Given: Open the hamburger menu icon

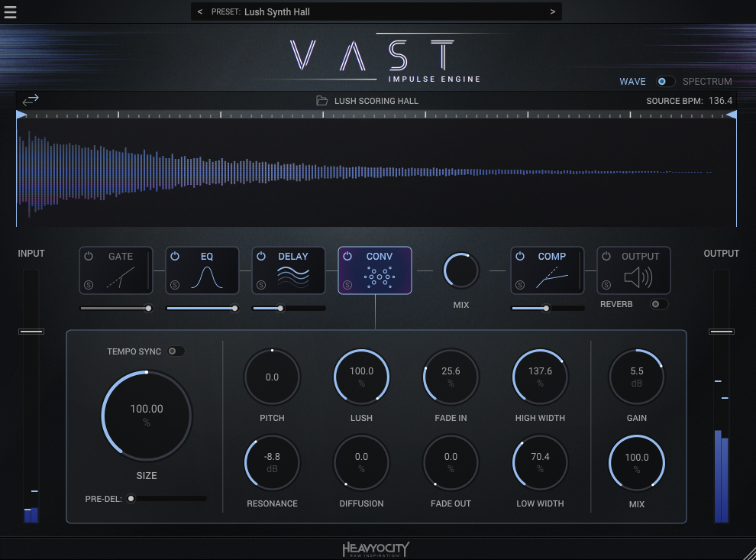Looking at the screenshot, I should (x=10, y=13).
